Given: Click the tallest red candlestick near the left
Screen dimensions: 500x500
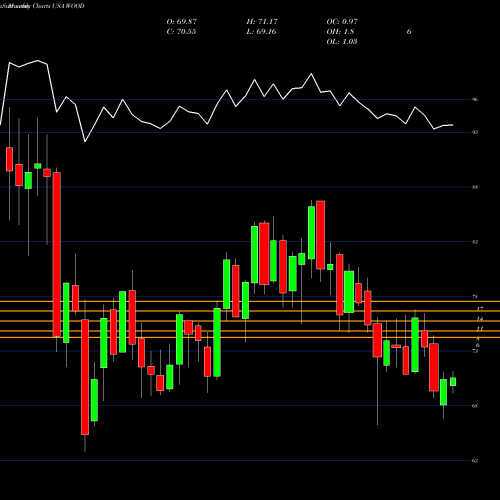Looking at the screenshot, I should pos(57,254).
